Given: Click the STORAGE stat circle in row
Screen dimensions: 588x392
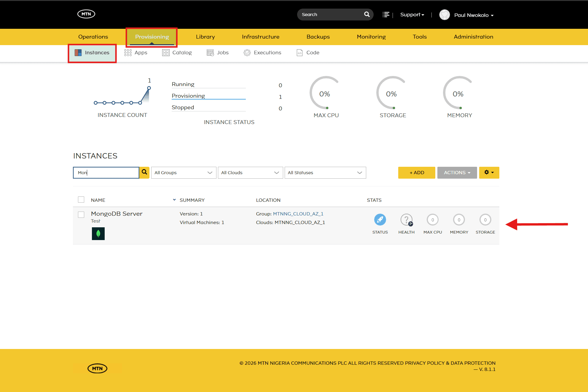Looking at the screenshot, I should pyautogui.click(x=485, y=220).
